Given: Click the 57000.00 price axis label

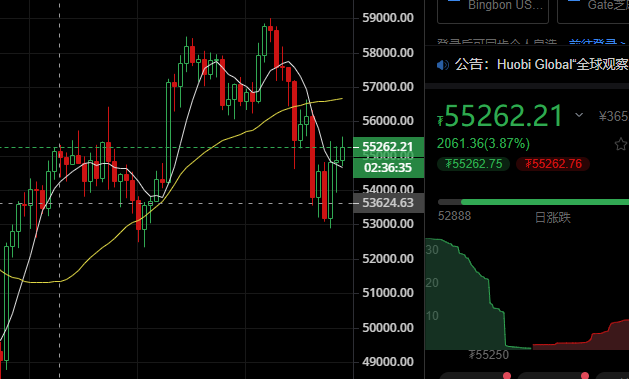Looking at the screenshot, I should tap(388, 87).
